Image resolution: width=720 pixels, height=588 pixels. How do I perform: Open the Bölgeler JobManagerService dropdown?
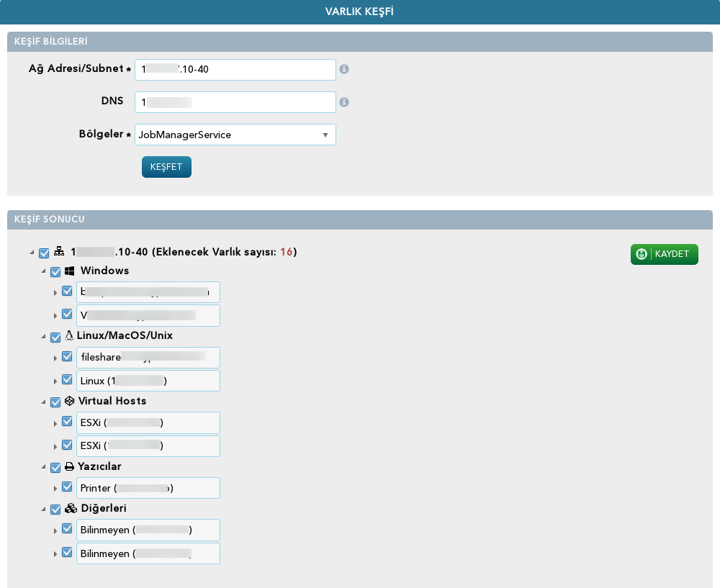pyautogui.click(x=235, y=135)
